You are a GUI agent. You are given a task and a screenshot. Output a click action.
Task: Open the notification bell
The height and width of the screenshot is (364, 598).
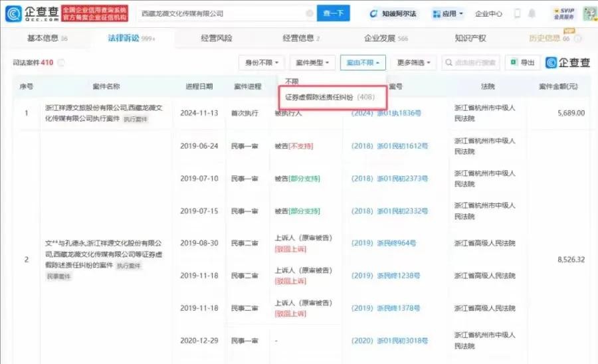point(533,13)
